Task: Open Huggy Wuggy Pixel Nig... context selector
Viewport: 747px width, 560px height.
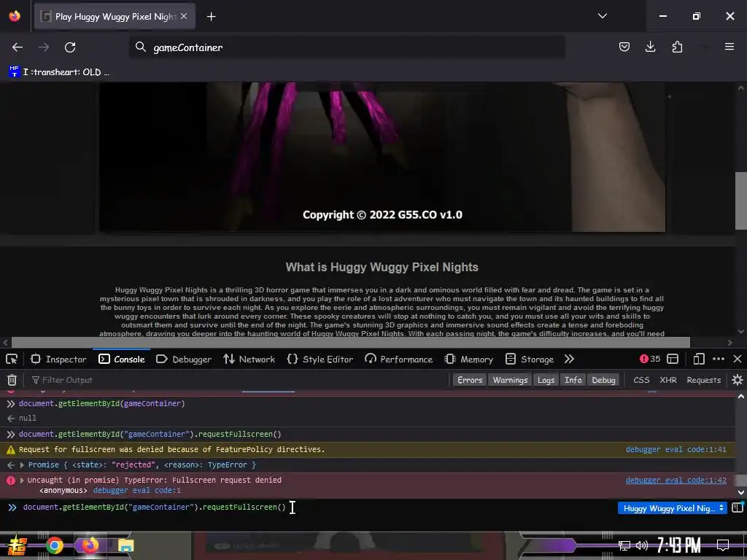Action: [x=672, y=508]
